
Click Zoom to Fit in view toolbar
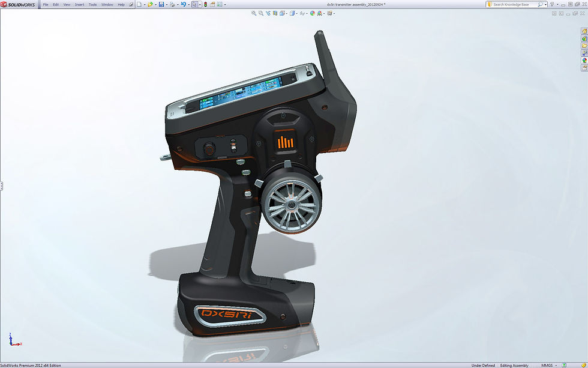click(254, 13)
